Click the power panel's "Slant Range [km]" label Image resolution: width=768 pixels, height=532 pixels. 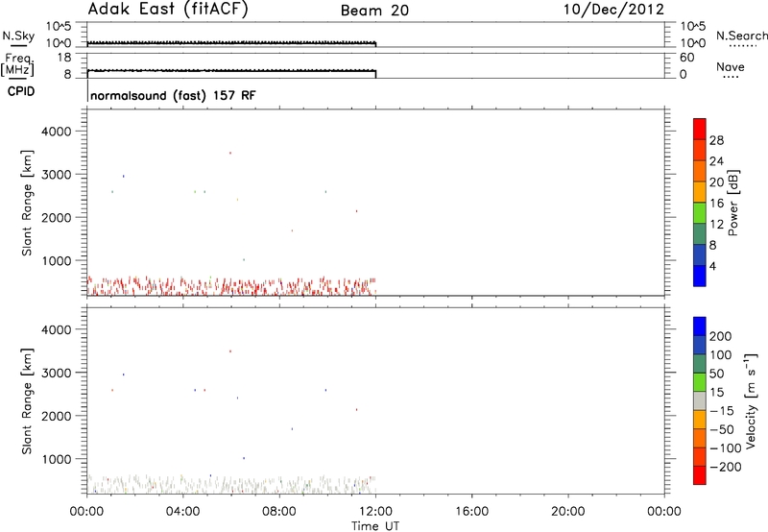(x=27, y=203)
